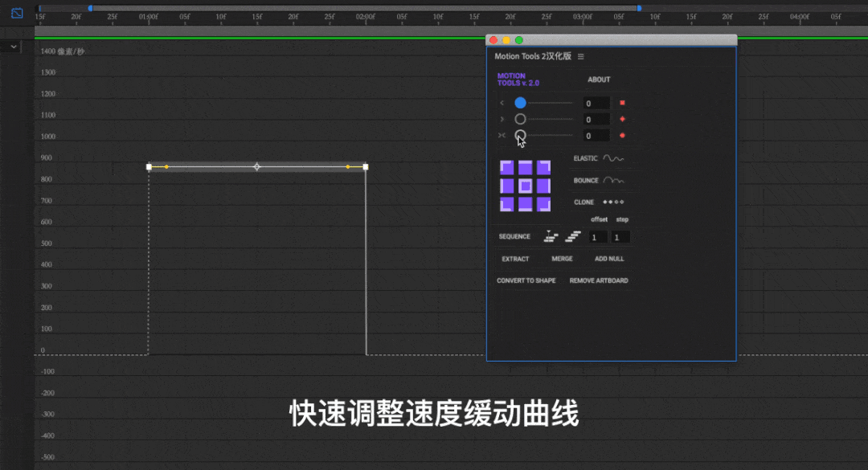Set anchor point to top-center square
The image size is (868, 470).
[526, 167]
